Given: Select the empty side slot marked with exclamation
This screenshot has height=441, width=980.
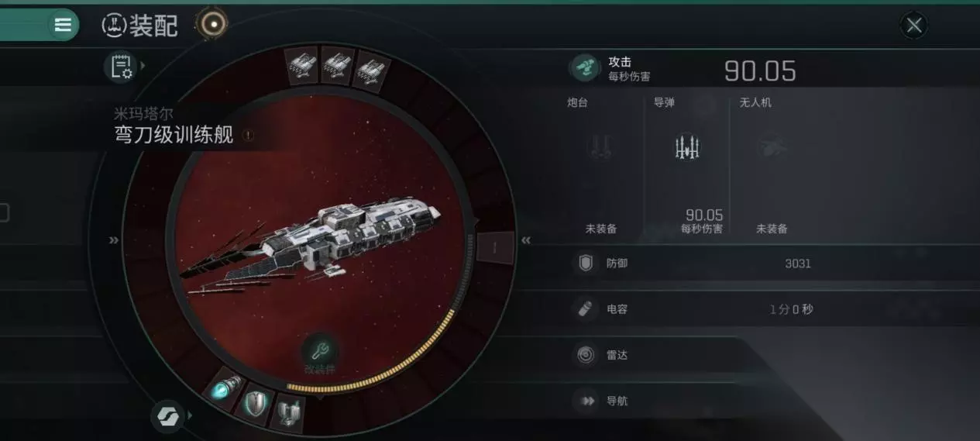Looking at the screenshot, I should [x=496, y=248].
